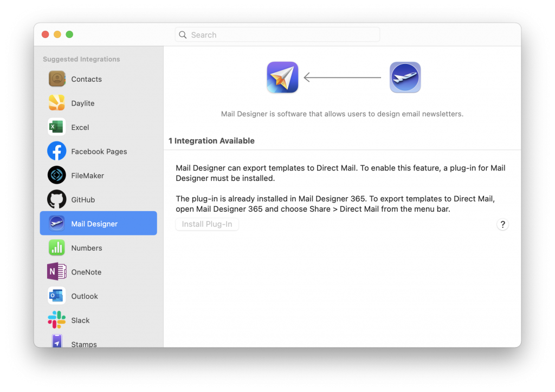Screen dimensions: 555x392
Task: Click the Mail Designer airplane icon in sidebar
Action: click(x=56, y=224)
